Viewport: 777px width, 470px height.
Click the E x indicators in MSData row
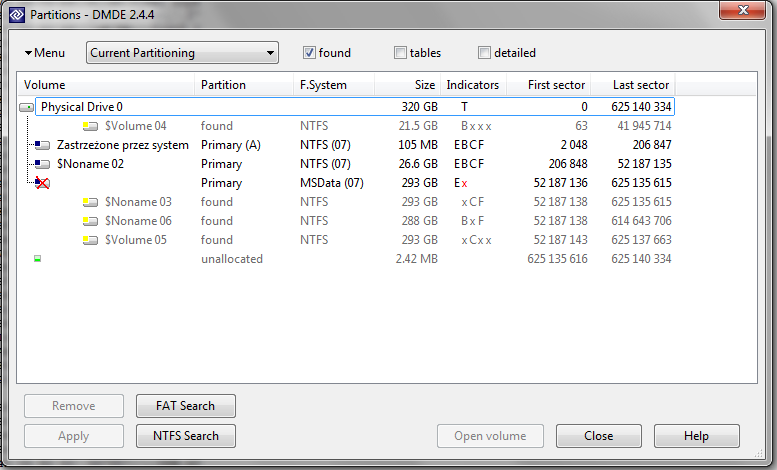coord(460,183)
